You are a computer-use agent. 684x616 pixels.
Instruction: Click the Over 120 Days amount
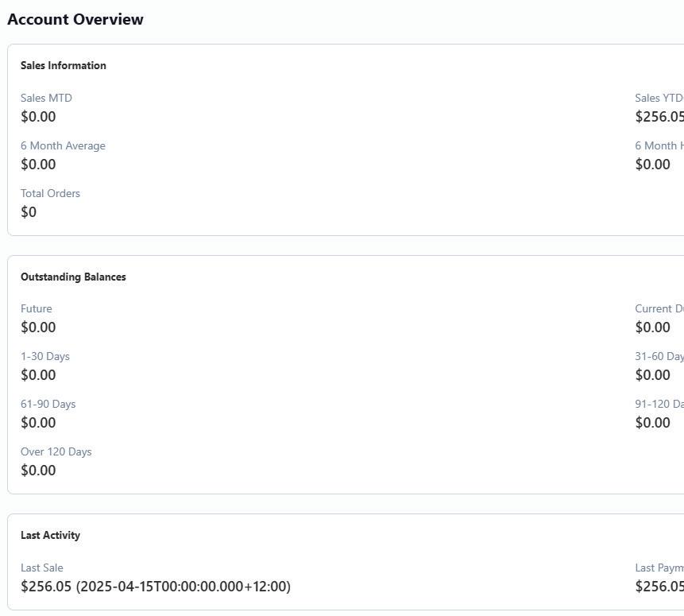point(38,471)
